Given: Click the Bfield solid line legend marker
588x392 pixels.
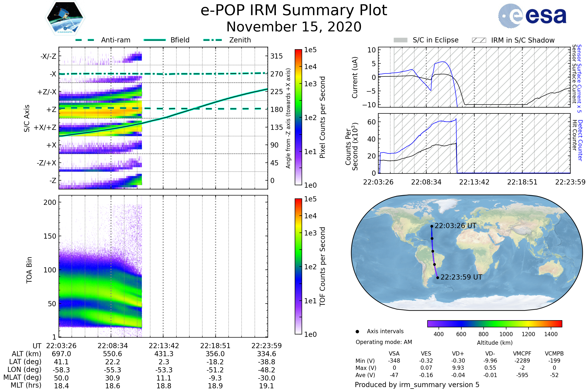Looking at the screenshot, I should coord(155,40).
